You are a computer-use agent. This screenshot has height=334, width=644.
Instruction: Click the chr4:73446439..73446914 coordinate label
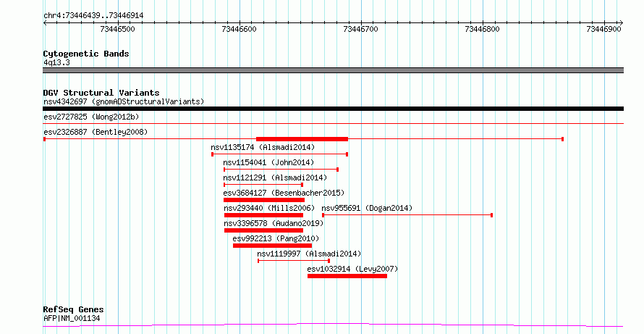[x=93, y=16]
